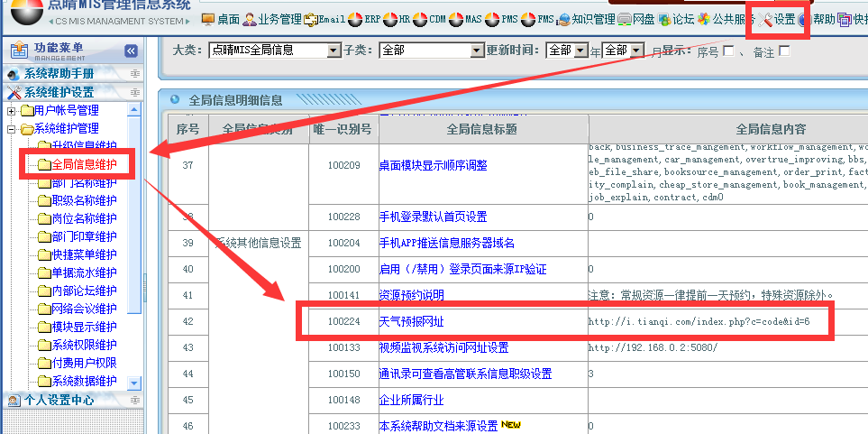Collapse the 系统维护管理 tree node
This screenshot has width=868, height=434.
[12, 129]
